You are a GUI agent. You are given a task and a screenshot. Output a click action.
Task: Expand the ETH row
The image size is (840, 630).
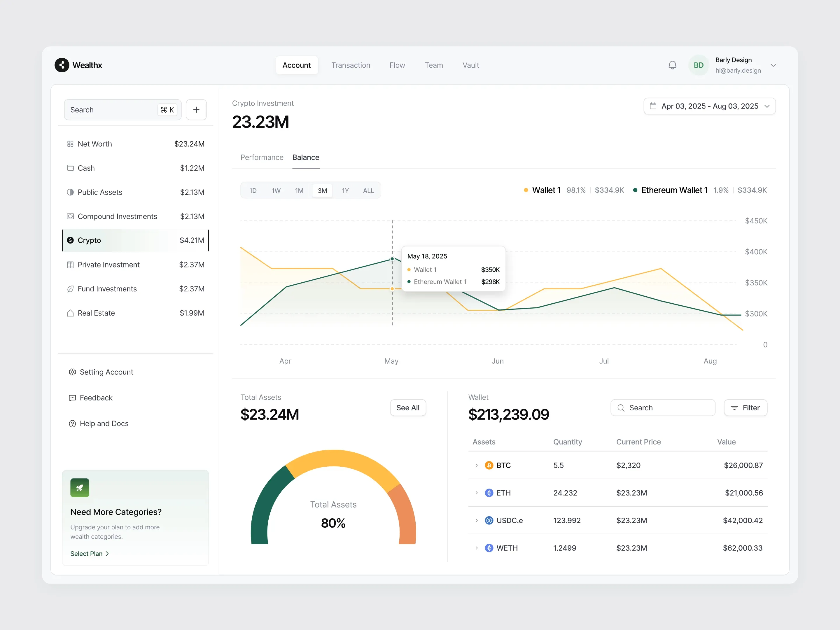click(477, 493)
